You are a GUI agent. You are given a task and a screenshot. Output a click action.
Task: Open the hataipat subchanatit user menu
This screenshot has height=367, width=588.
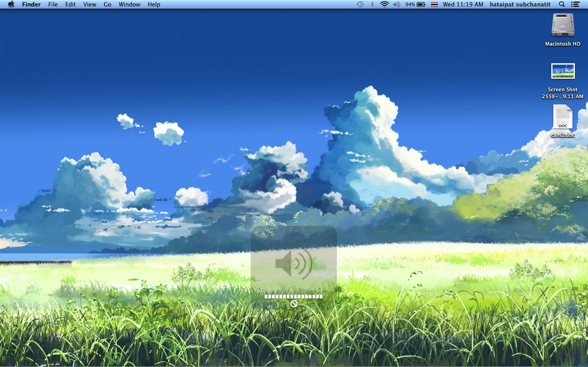[520, 5]
